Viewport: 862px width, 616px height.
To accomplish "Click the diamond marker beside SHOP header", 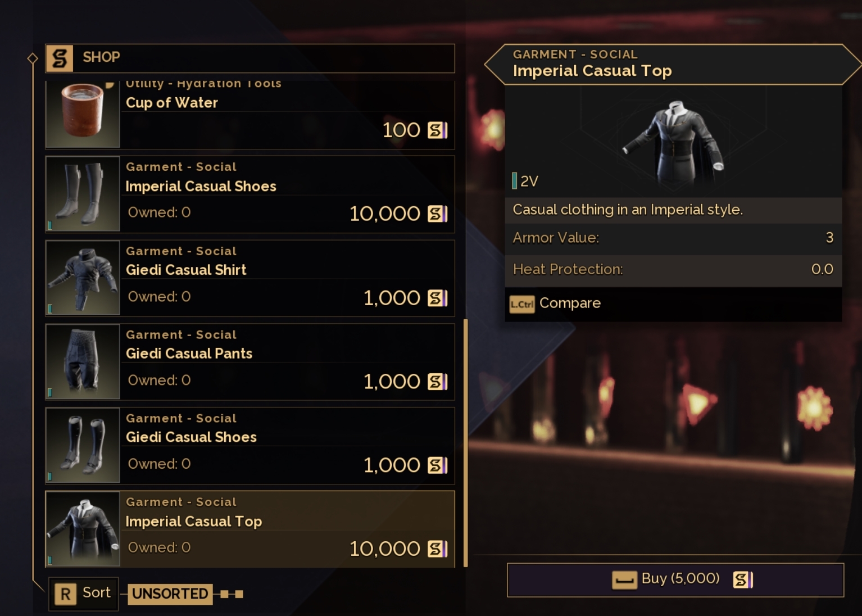I will [33, 58].
